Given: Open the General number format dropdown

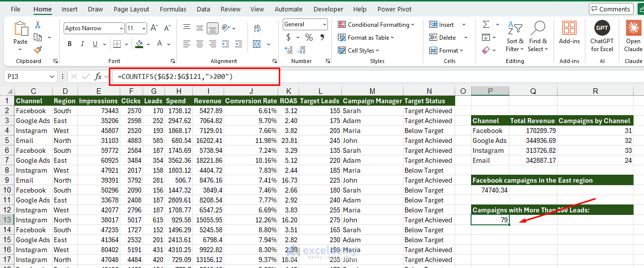Looking at the screenshot, I should [x=324, y=24].
